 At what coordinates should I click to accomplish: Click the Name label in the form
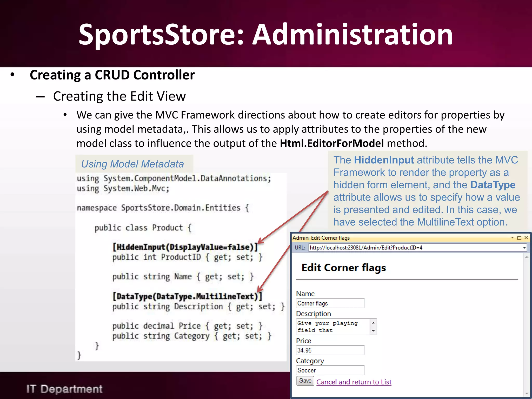pos(305,294)
